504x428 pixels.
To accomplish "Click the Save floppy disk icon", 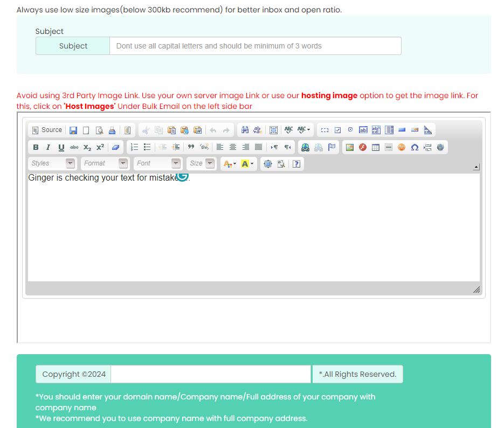I will pyautogui.click(x=73, y=130).
